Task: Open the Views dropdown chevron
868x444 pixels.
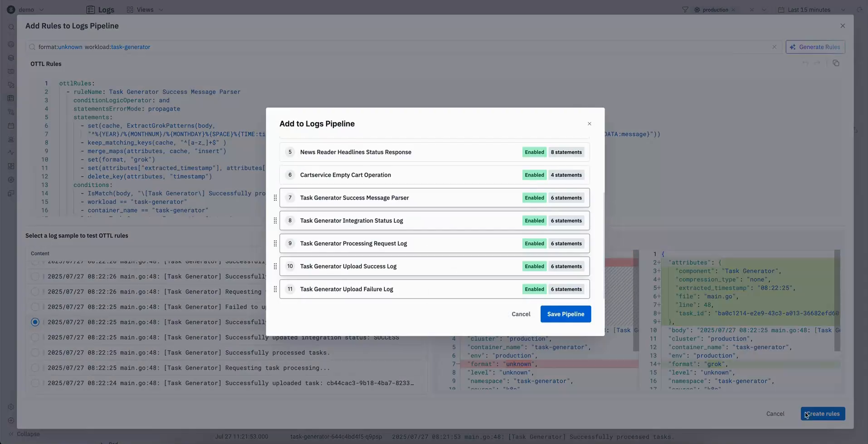Action: (161, 10)
